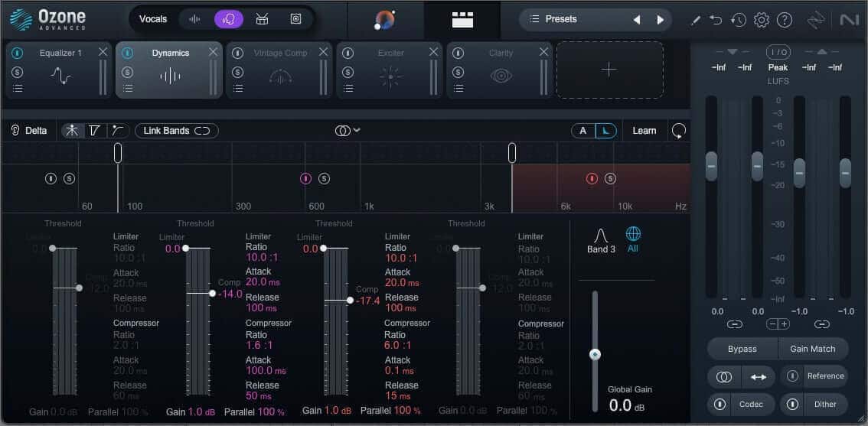Viewport: 868px width, 426px height.
Task: Go to the previous preset
Action: click(x=637, y=20)
